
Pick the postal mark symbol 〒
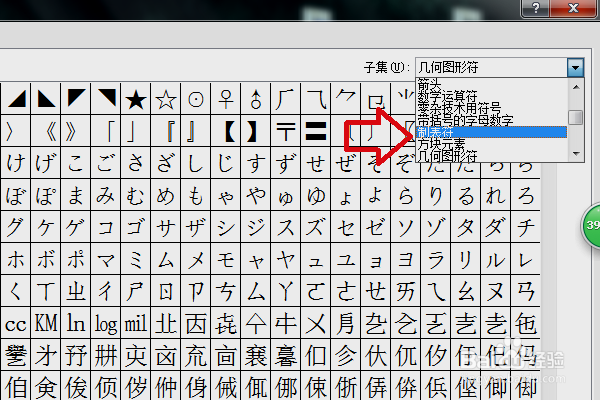point(285,131)
